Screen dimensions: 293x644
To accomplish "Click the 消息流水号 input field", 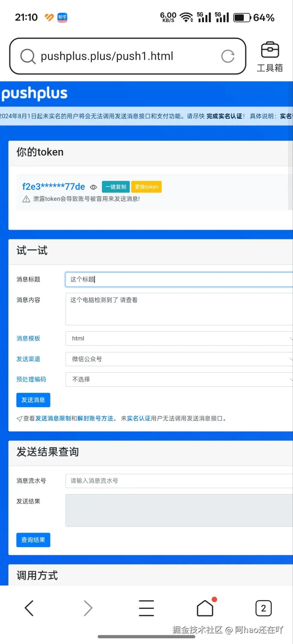I will click(x=179, y=481).
